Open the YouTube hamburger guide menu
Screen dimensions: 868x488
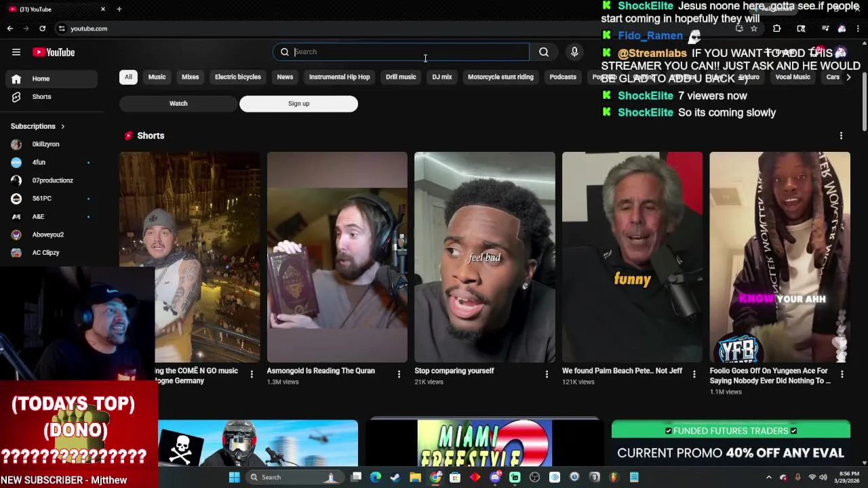click(16, 52)
